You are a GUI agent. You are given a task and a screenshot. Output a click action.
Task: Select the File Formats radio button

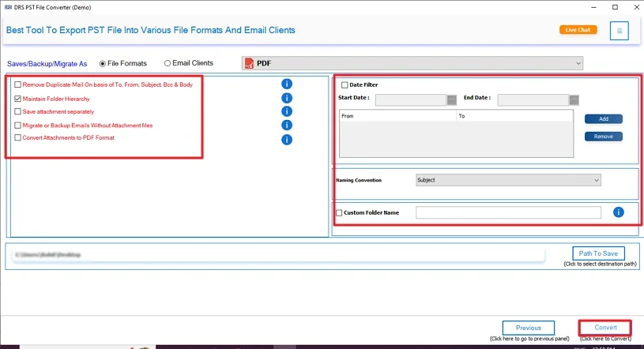103,64
